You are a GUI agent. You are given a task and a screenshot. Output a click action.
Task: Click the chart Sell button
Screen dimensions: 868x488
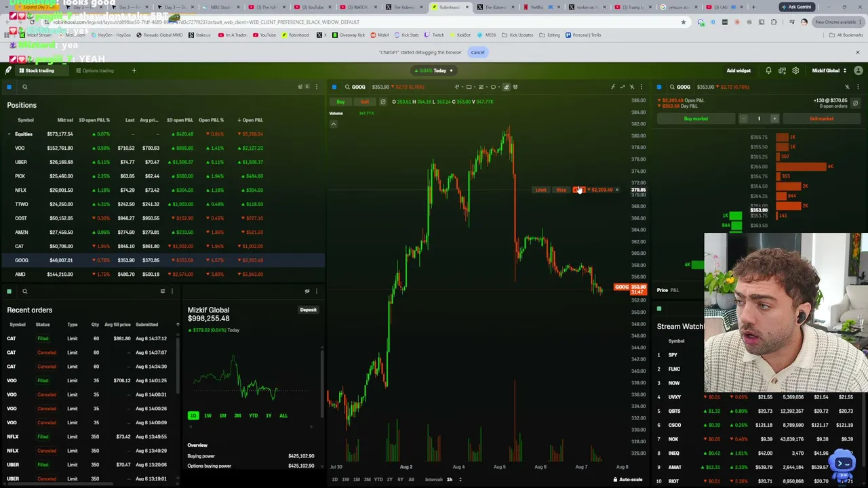[364, 102]
